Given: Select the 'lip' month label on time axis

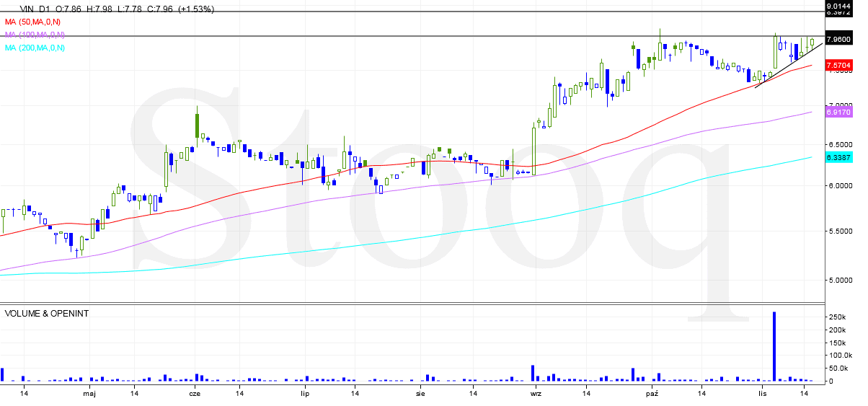Looking at the screenshot, I should click(305, 394).
